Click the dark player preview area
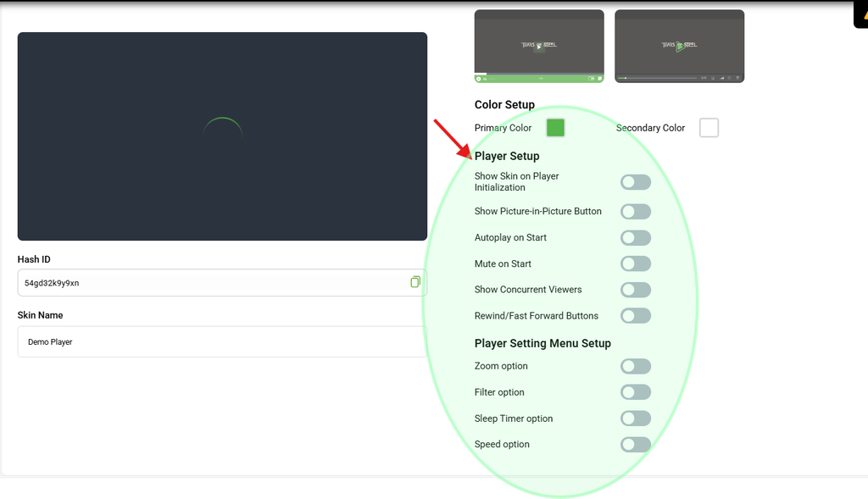The height and width of the screenshot is (499, 868). (222, 136)
